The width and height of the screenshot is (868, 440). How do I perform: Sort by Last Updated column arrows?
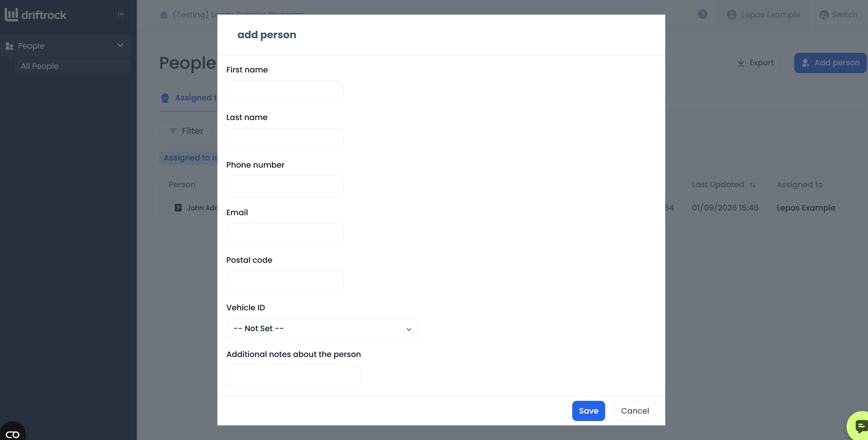coord(752,185)
